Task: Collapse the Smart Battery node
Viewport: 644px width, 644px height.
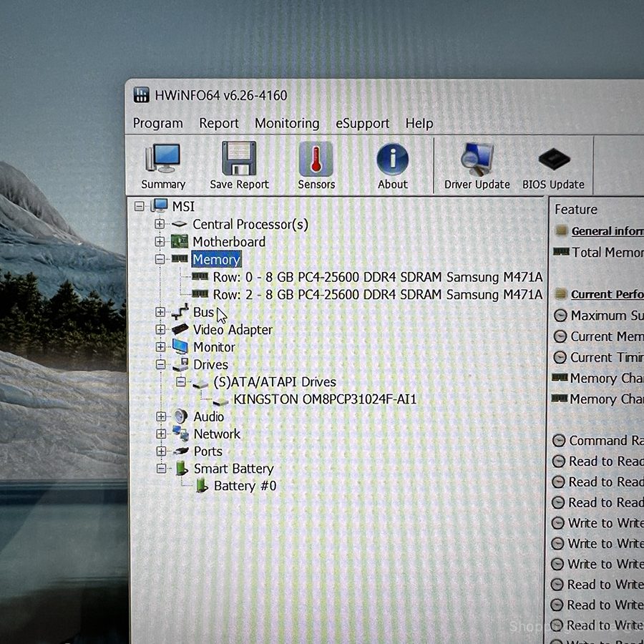Action: (x=162, y=469)
